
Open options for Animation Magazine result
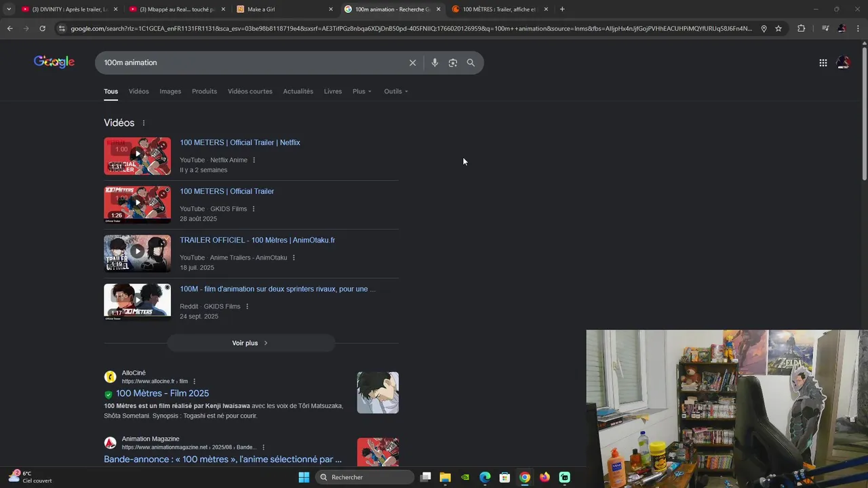pyautogui.click(x=263, y=447)
